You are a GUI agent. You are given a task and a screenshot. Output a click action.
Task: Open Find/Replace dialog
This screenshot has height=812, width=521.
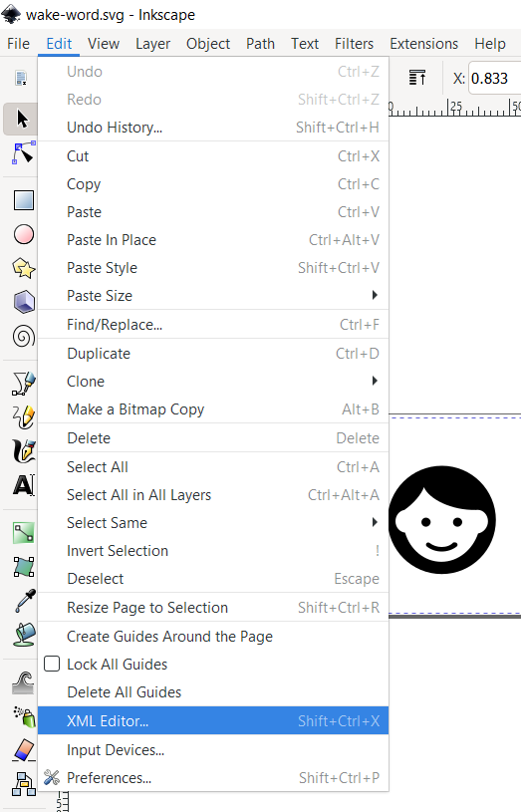point(213,325)
